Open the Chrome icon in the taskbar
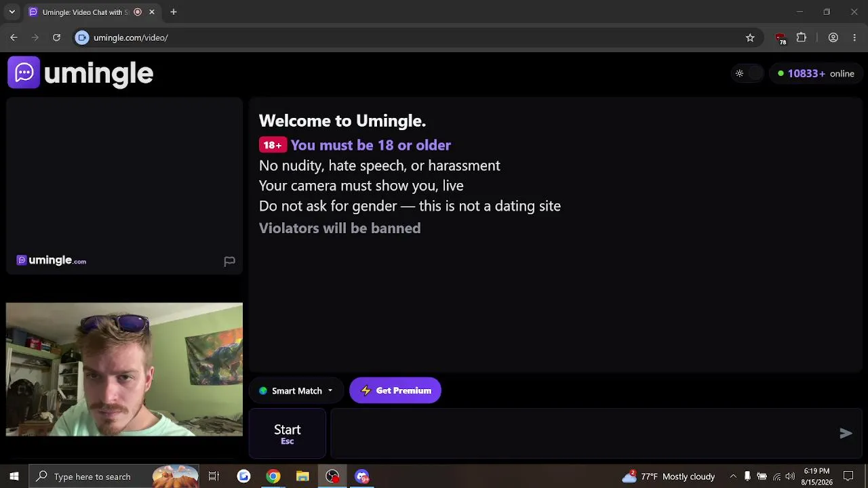868x488 pixels. (x=273, y=476)
